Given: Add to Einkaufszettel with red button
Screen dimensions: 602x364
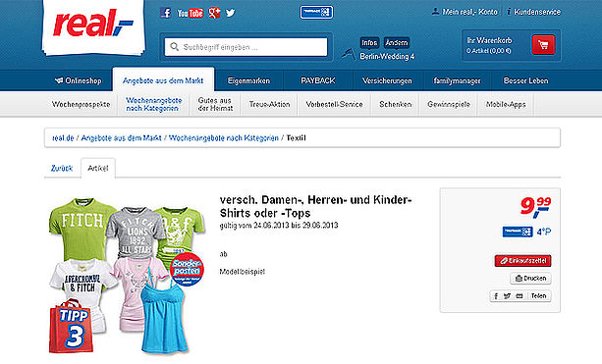Looking at the screenshot, I should pos(522,261).
